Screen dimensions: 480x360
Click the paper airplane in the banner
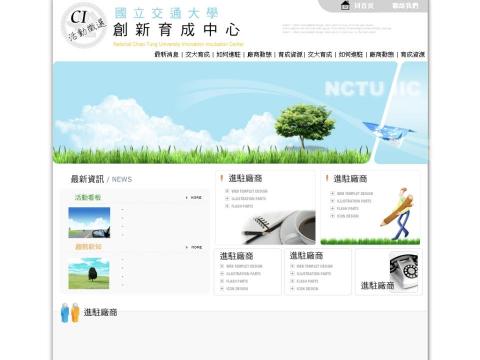(x=388, y=132)
